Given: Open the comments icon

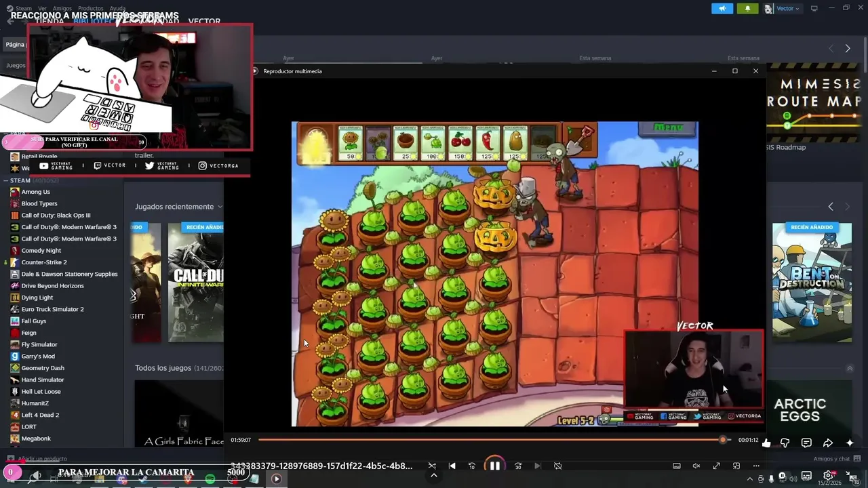Looking at the screenshot, I should pyautogui.click(x=806, y=443).
